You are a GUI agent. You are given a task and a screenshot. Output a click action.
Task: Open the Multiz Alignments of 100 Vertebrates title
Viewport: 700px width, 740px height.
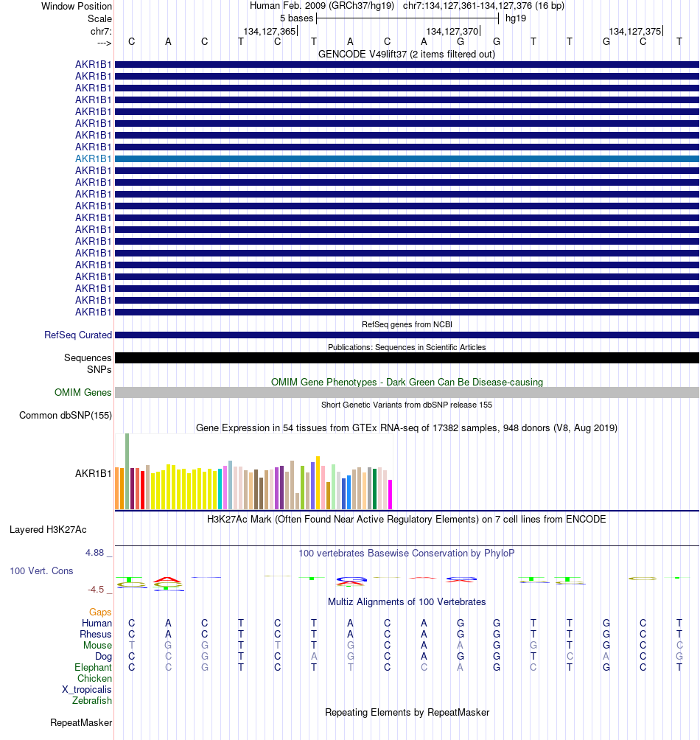tap(407, 602)
